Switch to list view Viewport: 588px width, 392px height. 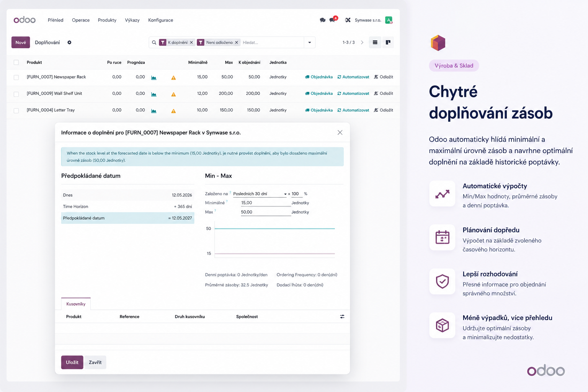click(x=375, y=42)
